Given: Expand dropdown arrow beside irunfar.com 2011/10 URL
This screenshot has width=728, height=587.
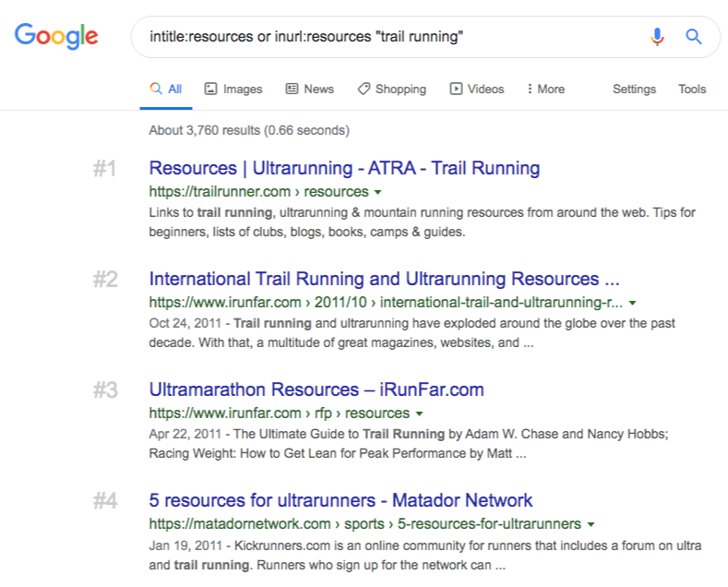Looking at the screenshot, I should tap(632, 303).
